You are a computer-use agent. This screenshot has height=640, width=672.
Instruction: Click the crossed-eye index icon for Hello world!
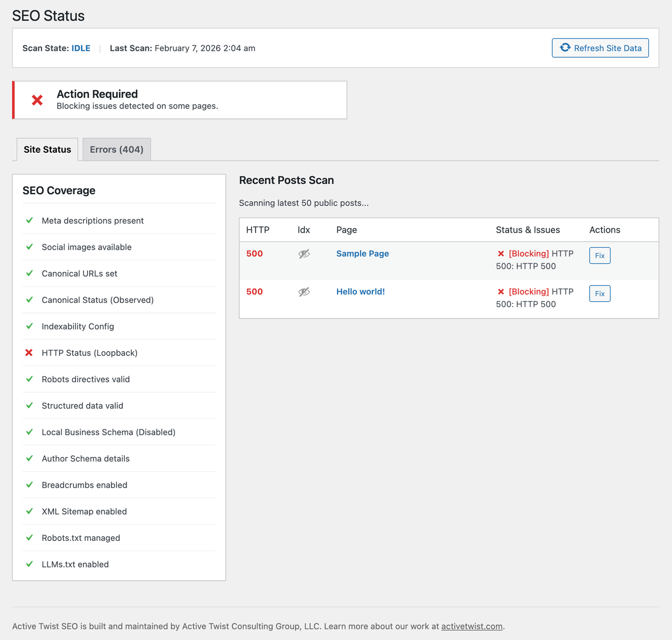click(304, 292)
